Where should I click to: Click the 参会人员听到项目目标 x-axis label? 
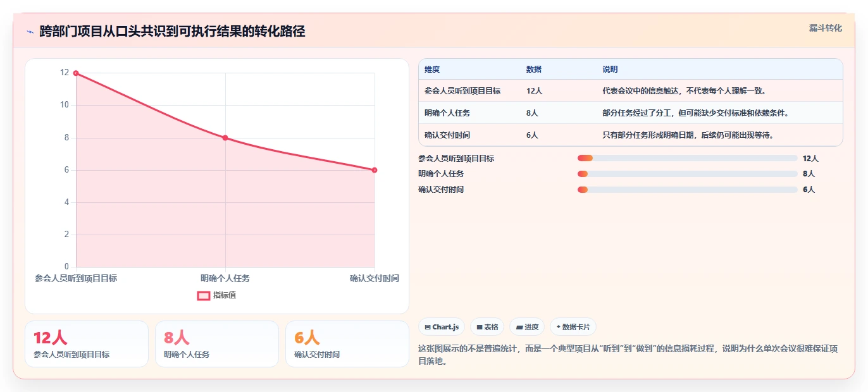click(76, 278)
